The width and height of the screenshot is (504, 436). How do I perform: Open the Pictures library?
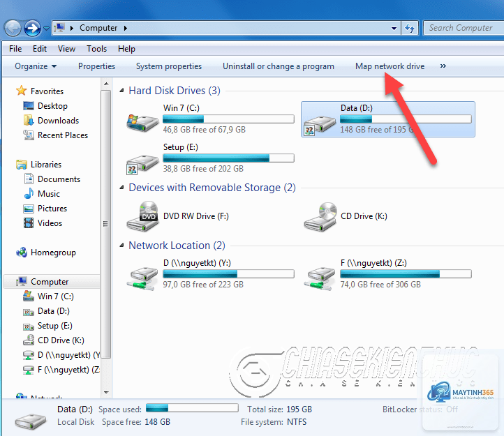tap(52, 208)
